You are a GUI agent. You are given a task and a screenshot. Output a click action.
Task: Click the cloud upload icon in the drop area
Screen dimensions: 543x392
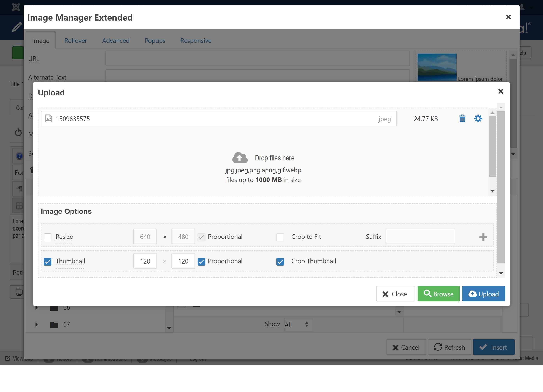click(240, 158)
